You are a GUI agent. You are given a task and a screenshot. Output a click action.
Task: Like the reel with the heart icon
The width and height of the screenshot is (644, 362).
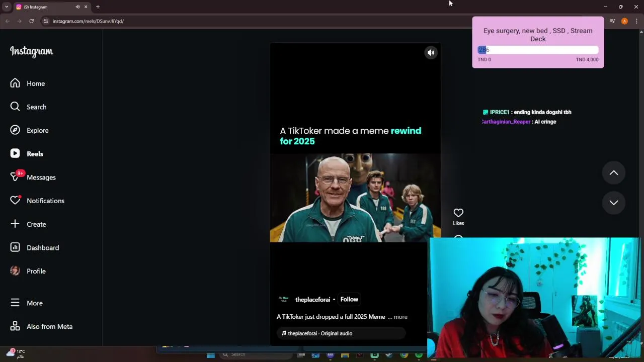coord(458,213)
